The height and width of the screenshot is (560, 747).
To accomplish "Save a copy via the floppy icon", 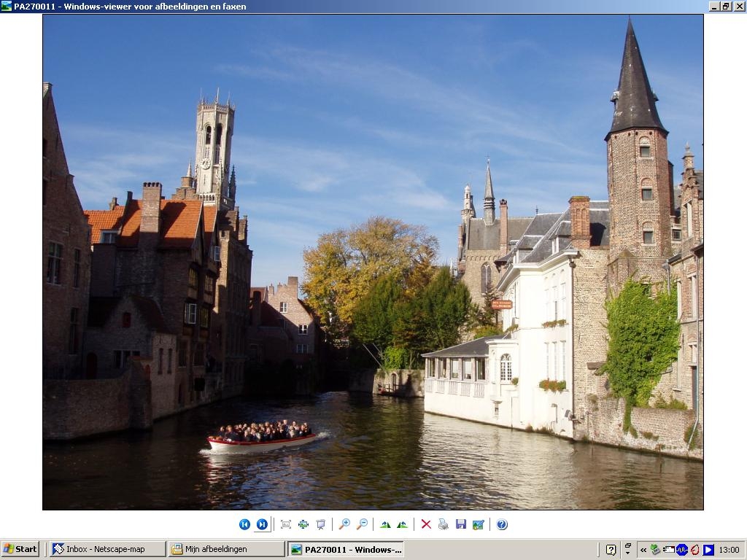I will click(461, 524).
